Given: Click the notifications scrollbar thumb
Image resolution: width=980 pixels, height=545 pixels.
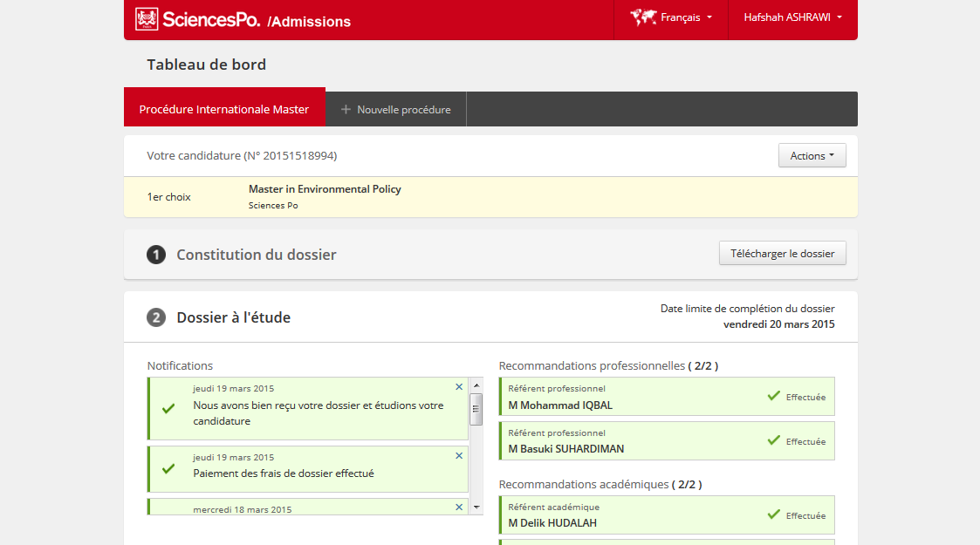Looking at the screenshot, I should coord(476,409).
